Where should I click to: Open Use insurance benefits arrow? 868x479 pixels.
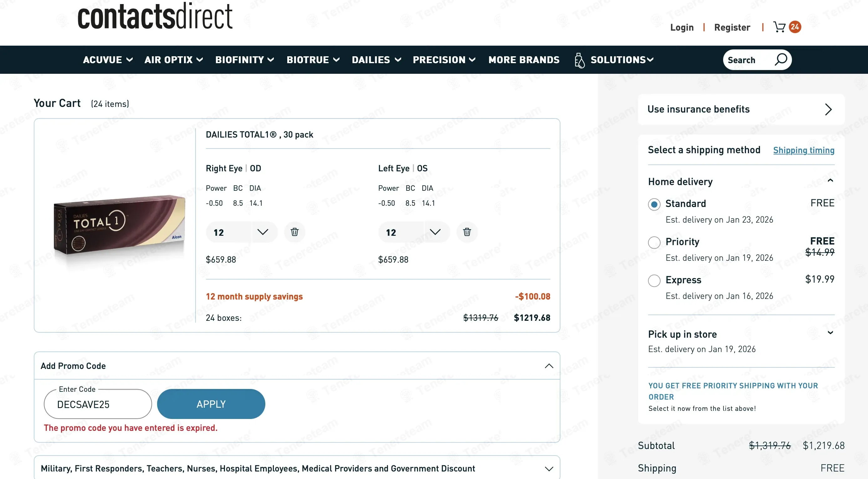[x=828, y=109]
